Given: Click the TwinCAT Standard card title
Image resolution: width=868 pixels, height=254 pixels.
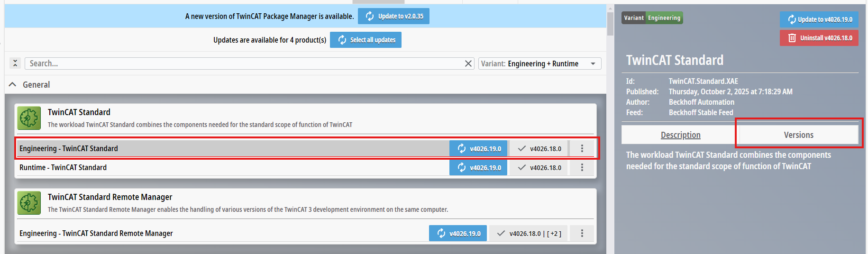Looking at the screenshot, I should click(79, 112).
